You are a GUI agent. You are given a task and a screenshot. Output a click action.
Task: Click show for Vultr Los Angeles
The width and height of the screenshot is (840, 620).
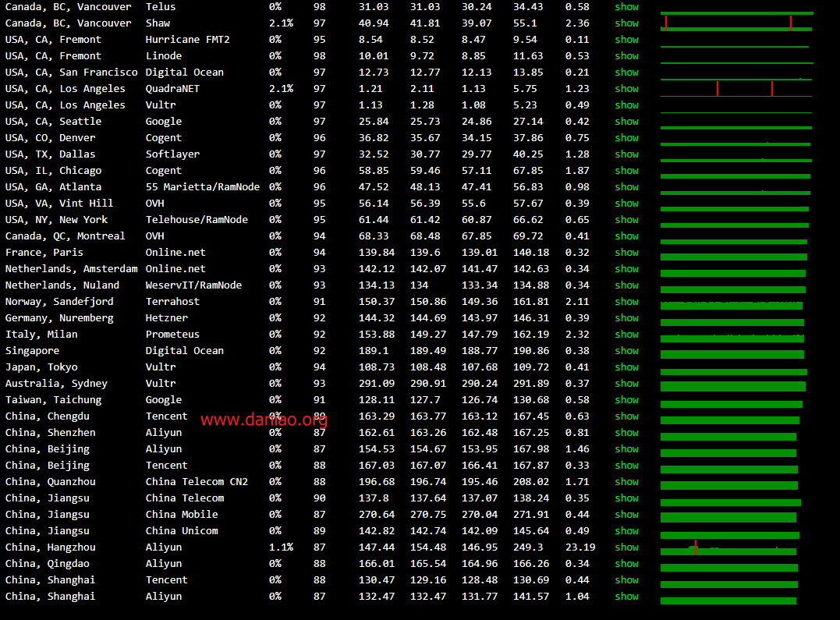(626, 105)
